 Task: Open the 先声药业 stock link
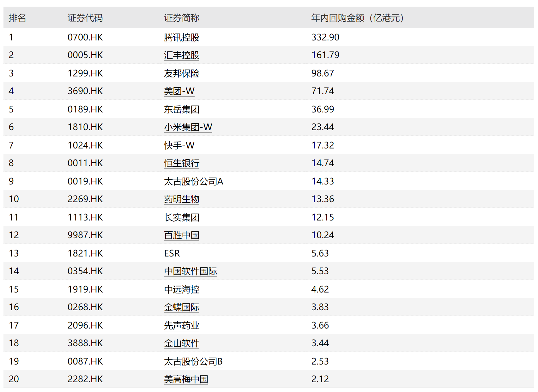pos(182,325)
